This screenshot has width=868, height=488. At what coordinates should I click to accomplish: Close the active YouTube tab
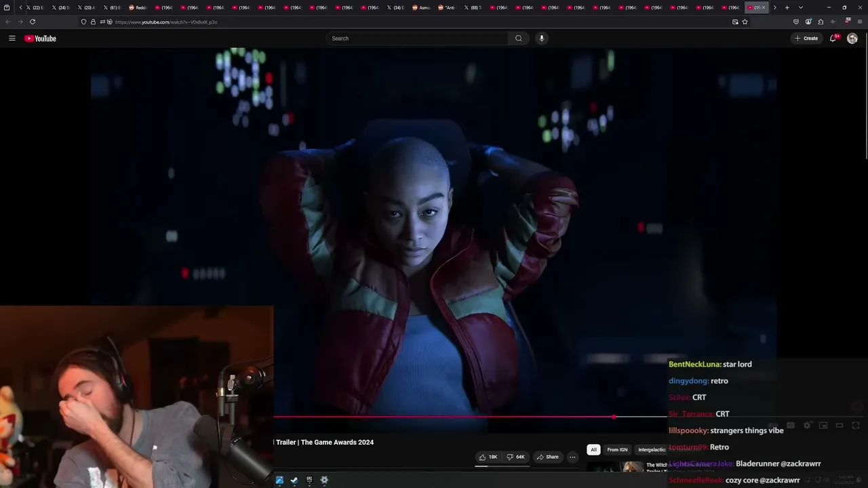(x=764, y=7)
